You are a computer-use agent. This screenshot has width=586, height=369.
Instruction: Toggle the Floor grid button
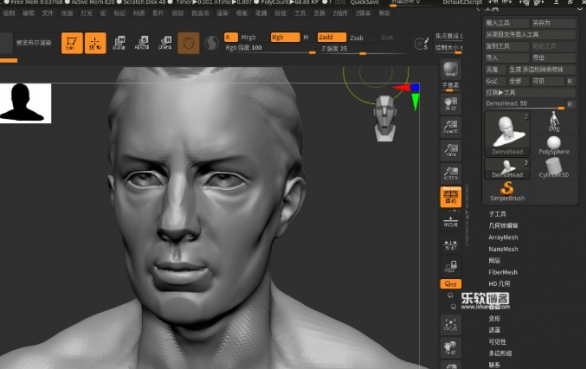coord(450,222)
